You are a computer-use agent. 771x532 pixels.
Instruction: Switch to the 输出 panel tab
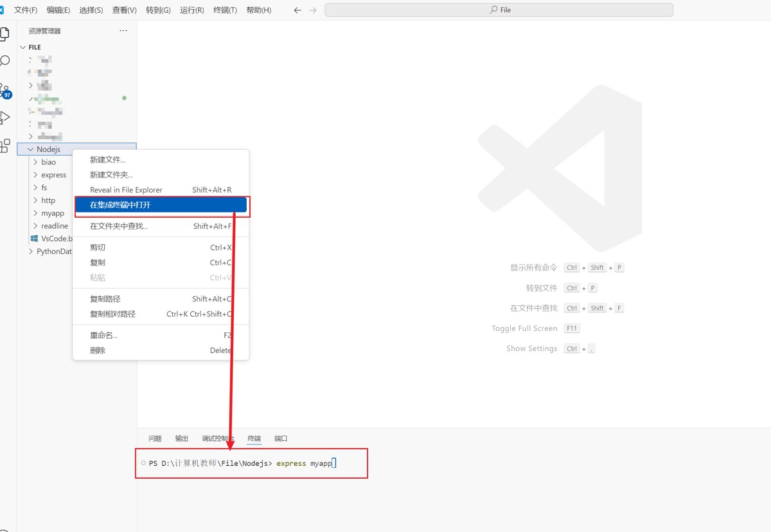tap(182, 438)
